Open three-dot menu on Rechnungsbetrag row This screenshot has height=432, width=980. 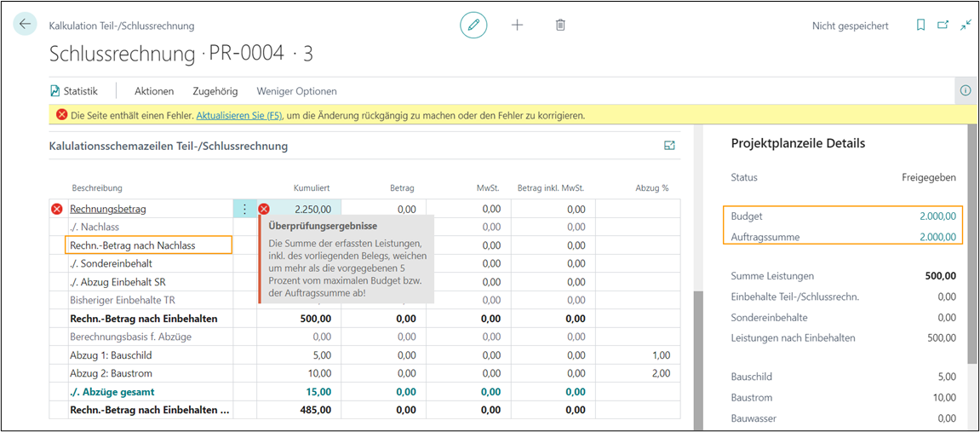click(x=244, y=209)
